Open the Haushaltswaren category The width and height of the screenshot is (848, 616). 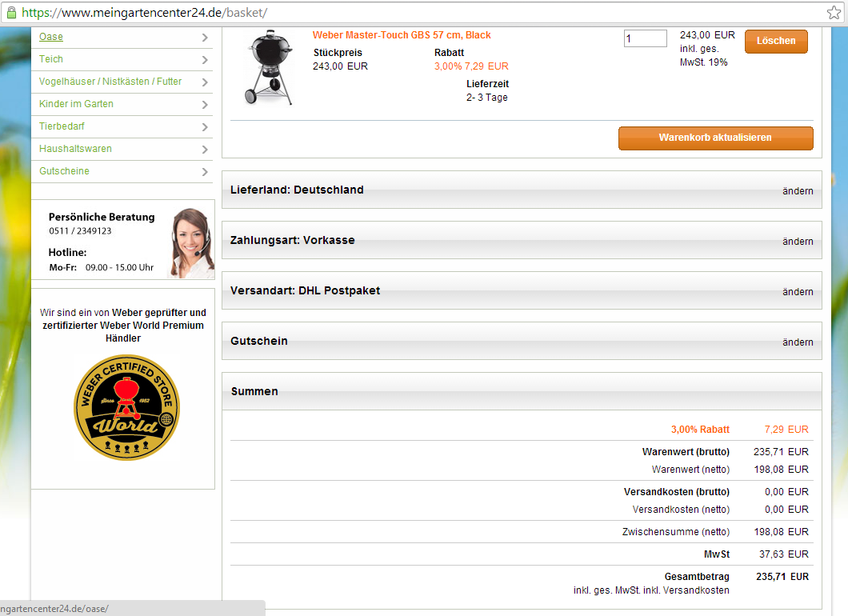pyautogui.click(x=75, y=148)
